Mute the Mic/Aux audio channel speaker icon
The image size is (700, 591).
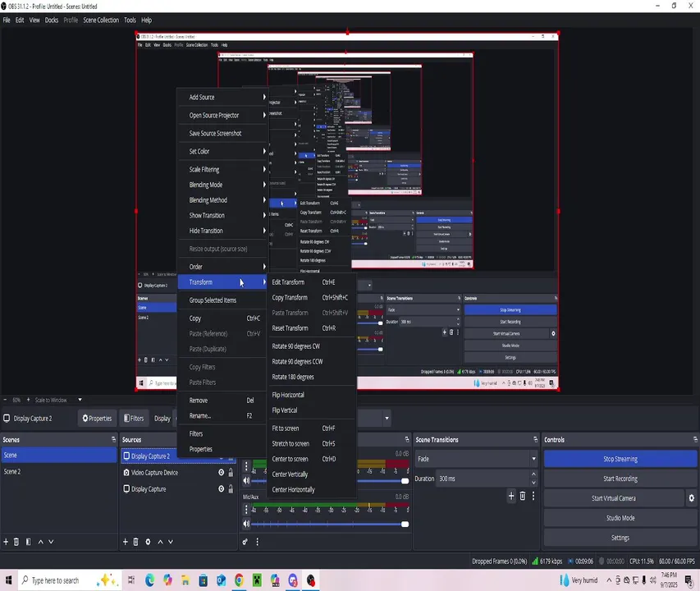246,524
